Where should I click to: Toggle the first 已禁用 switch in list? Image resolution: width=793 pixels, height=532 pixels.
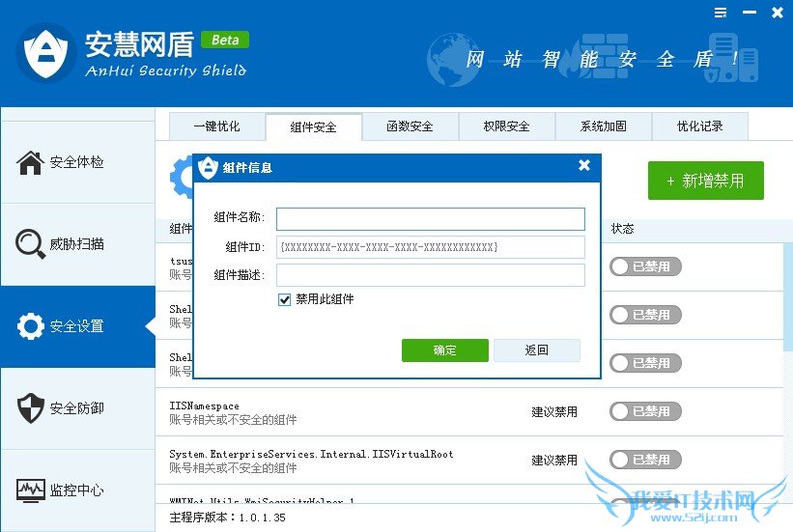[645, 266]
